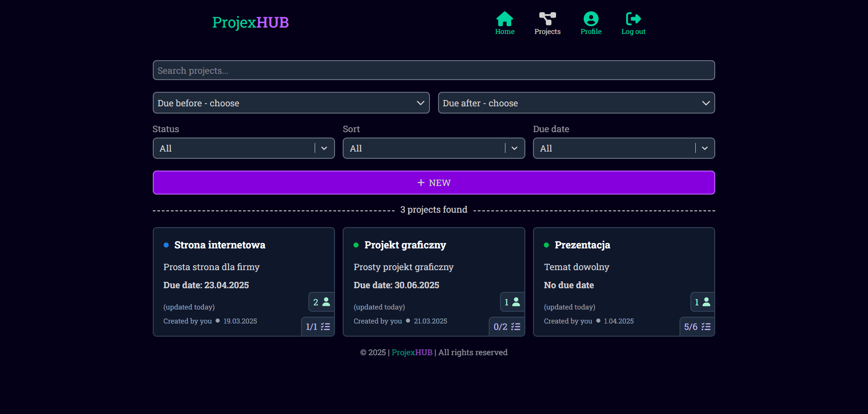Expand the Sort filter chevron
Image resolution: width=868 pixels, height=414 pixels.
(x=514, y=148)
